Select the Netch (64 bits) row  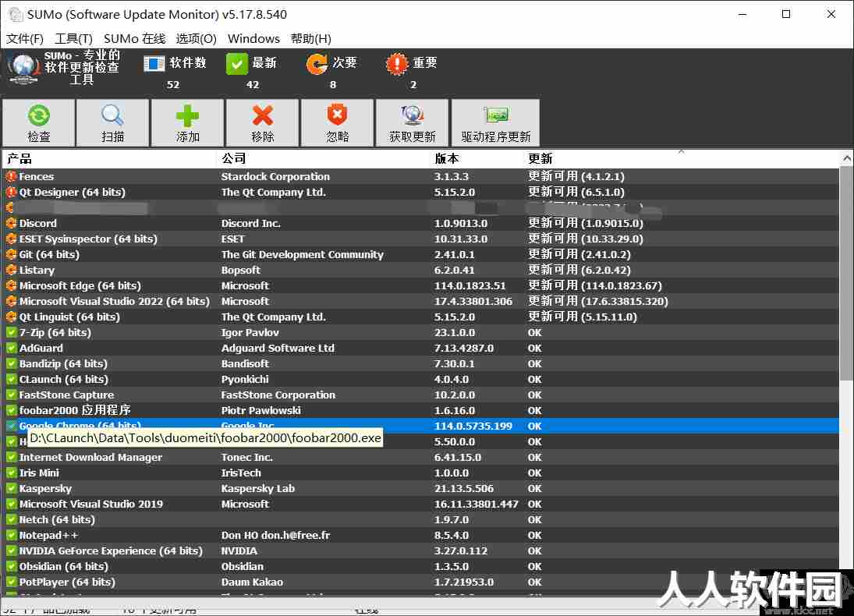coord(420,520)
